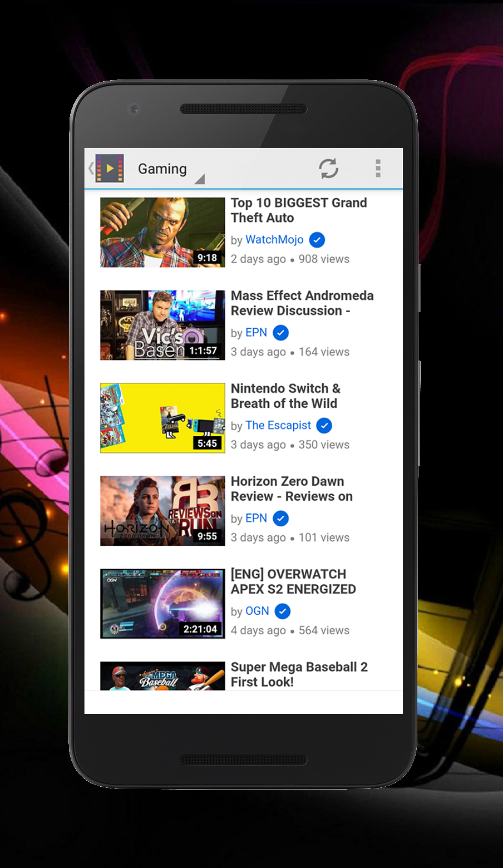
Task: Refresh the video list
Action: click(328, 168)
